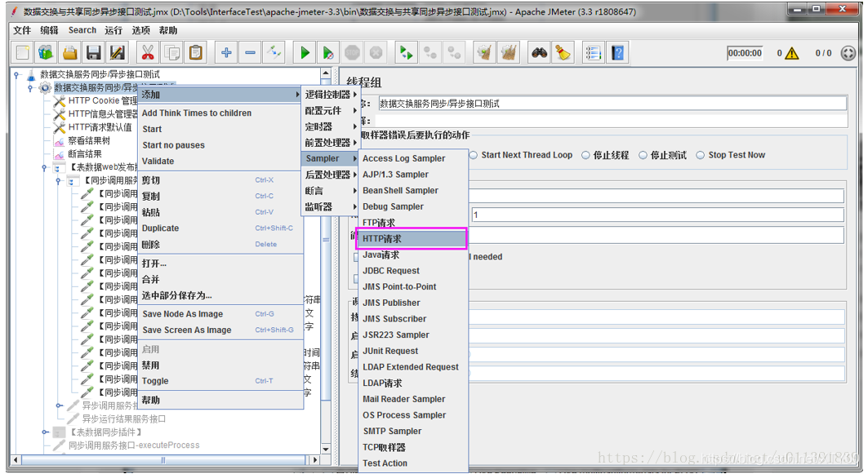Click 禁用 in context menu
Screen dimensions: 868x474
pos(220,365)
